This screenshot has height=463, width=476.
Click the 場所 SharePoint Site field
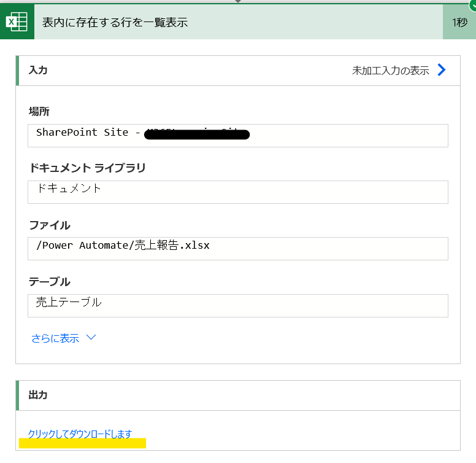point(238,136)
